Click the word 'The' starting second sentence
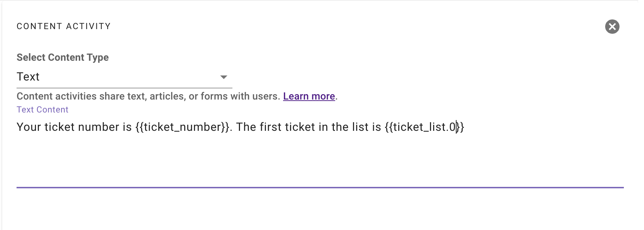Image resolution: width=644 pixels, height=230 pixels. click(246, 127)
